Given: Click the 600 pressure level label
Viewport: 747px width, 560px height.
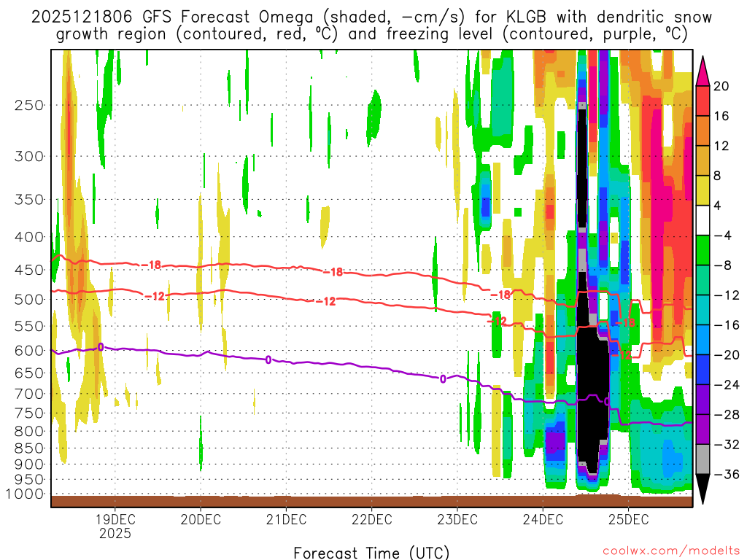Looking at the screenshot, I should [x=29, y=351].
